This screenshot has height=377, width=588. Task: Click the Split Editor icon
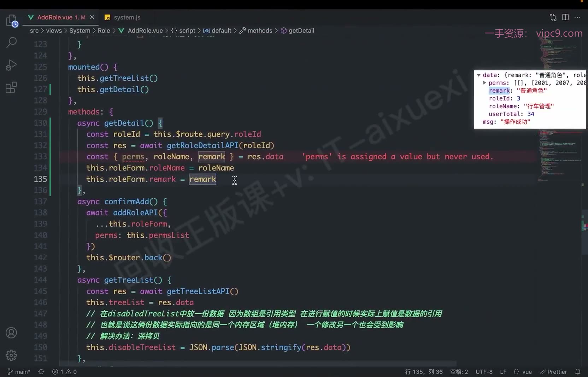[x=565, y=17]
